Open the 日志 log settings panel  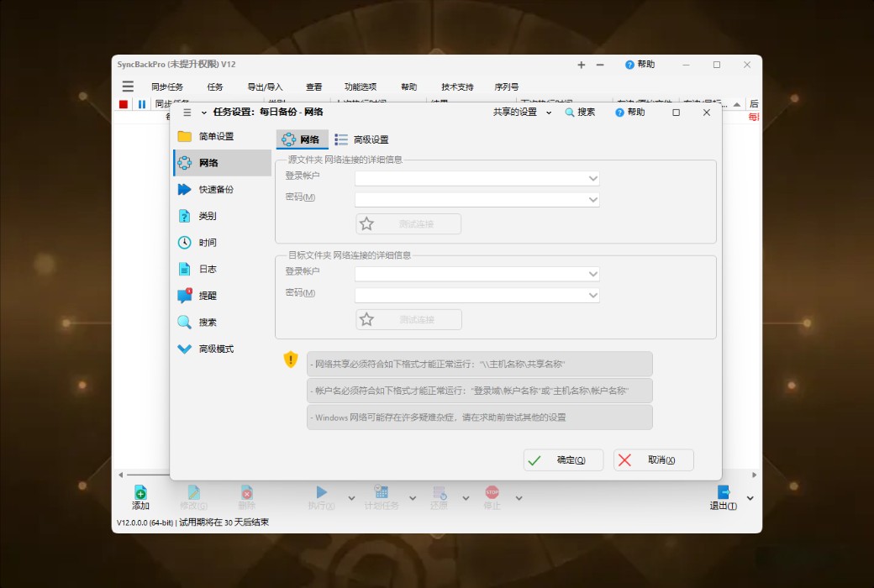215,268
